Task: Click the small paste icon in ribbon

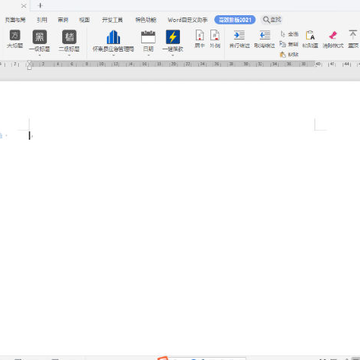Action: 283,54
